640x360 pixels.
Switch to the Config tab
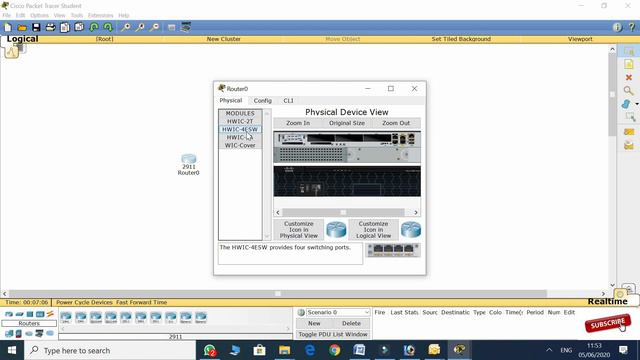(x=262, y=100)
